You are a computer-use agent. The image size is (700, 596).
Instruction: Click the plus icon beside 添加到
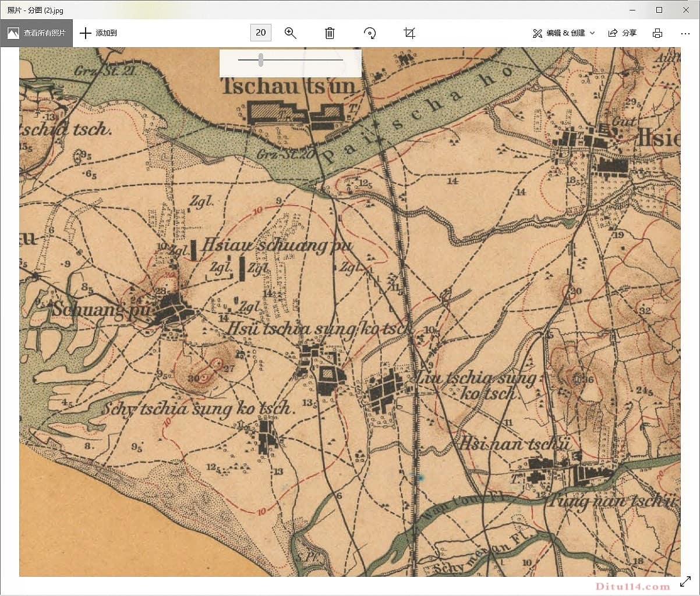[86, 33]
